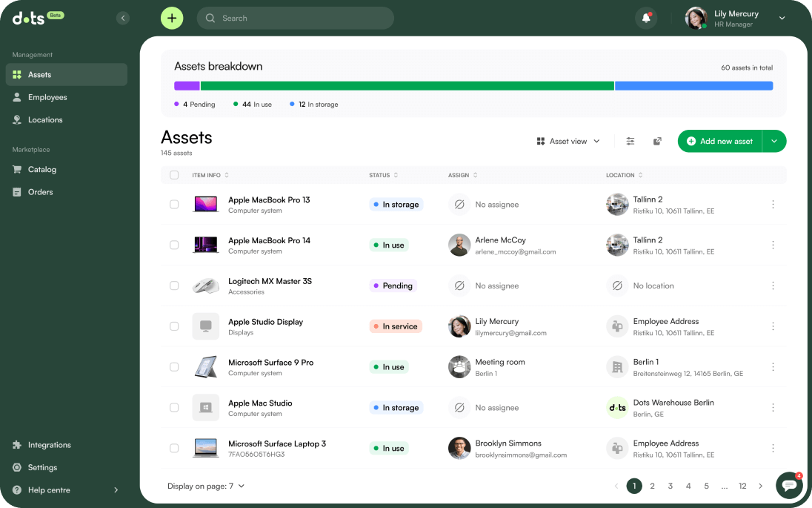Open row options for Apple Studio Display

coord(773,326)
